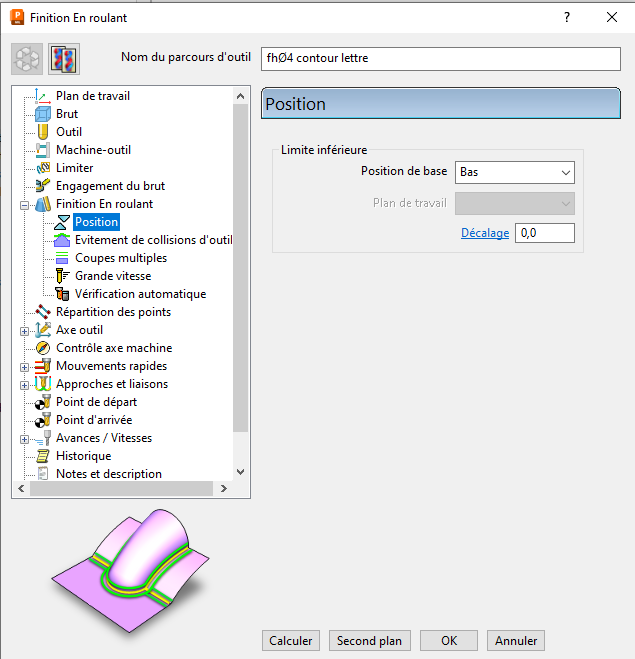Click the Finition En roulant strategy icon
This screenshot has width=635, height=659.
point(43,204)
